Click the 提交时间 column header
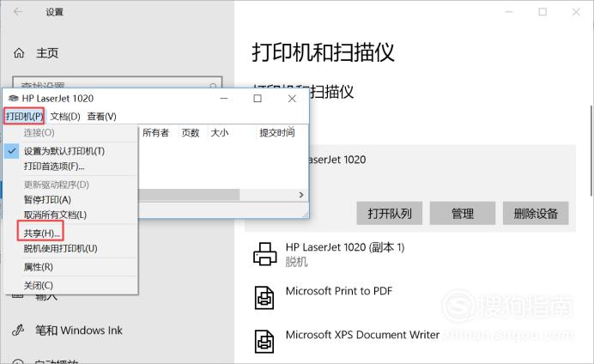Image resolution: width=594 pixels, height=364 pixels. 277,132
